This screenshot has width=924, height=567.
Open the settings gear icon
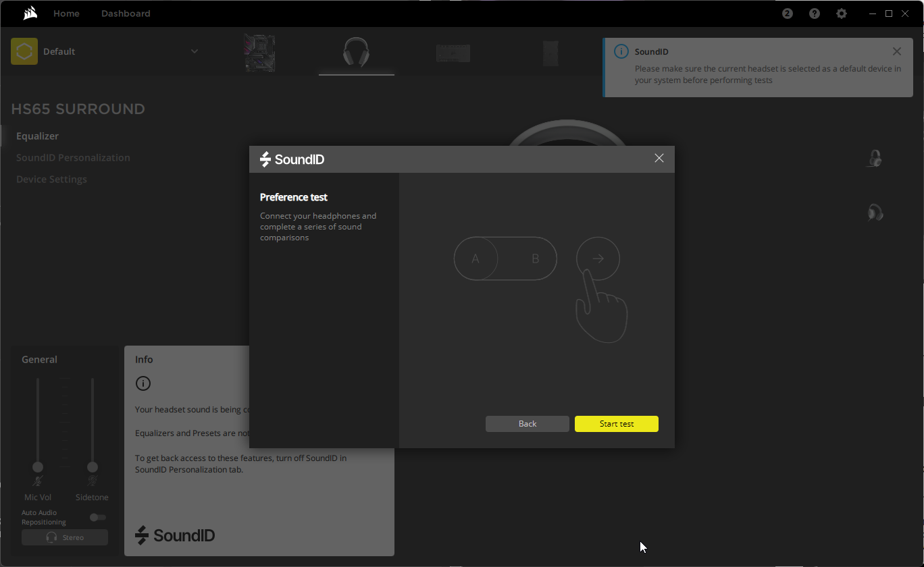(842, 13)
